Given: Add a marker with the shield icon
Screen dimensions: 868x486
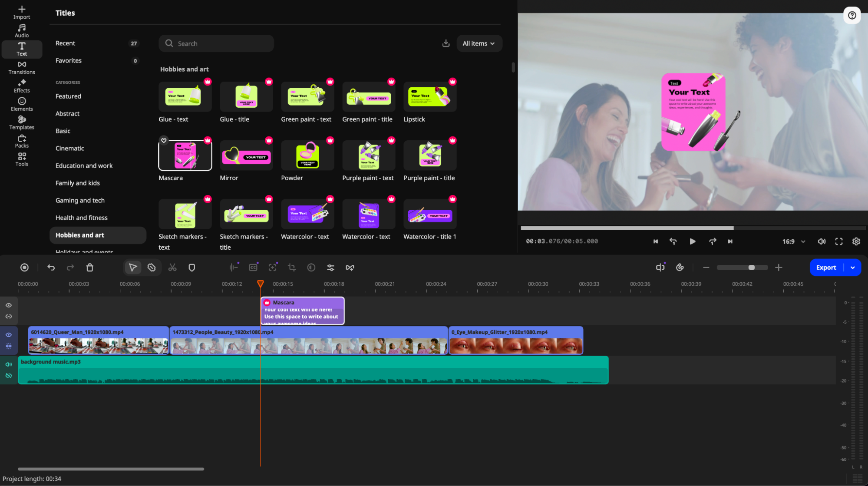Looking at the screenshot, I should coord(191,268).
